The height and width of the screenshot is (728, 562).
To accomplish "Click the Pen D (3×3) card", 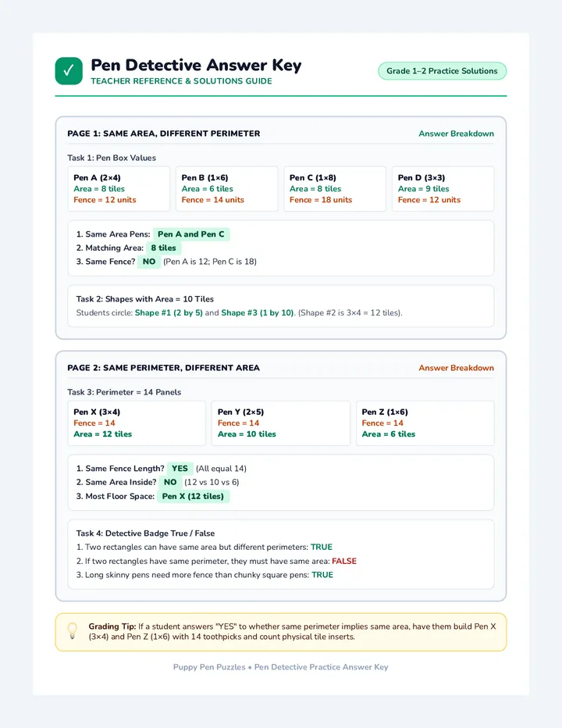I will [443, 189].
